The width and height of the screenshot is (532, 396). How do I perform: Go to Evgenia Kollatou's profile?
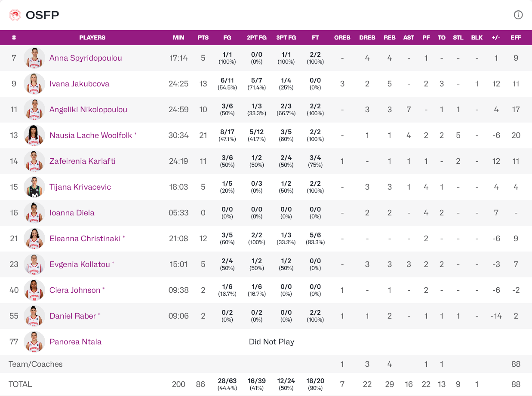click(x=80, y=264)
